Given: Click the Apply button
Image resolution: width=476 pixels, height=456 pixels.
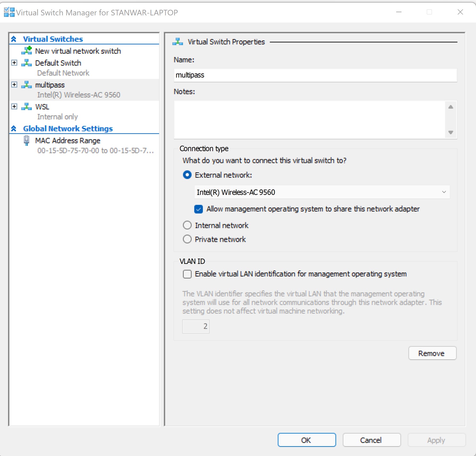Looking at the screenshot, I should 436,440.
